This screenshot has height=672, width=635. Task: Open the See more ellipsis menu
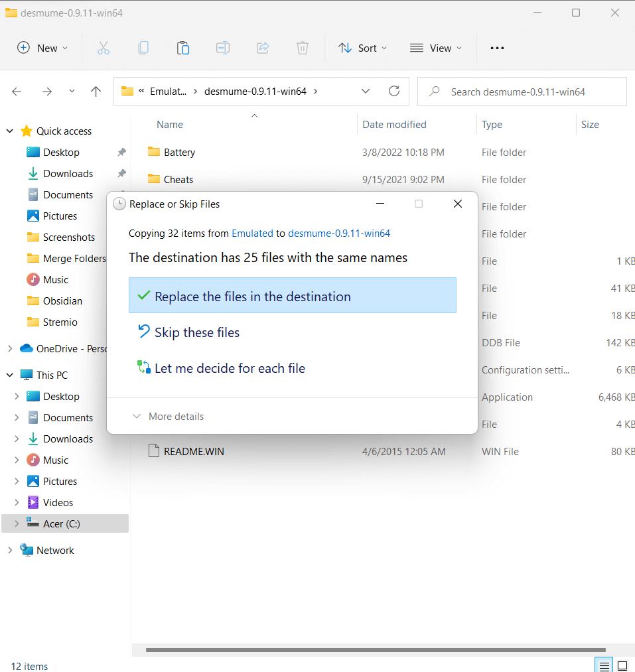497,48
